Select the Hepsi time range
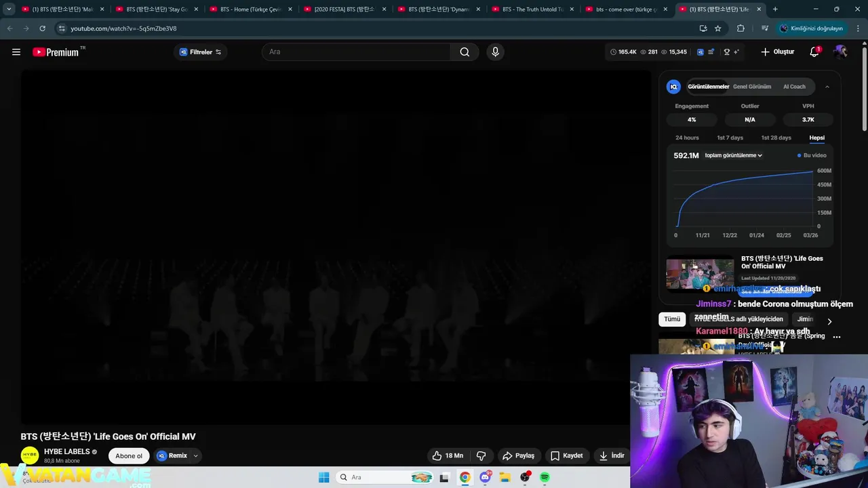Screen dimensions: 868x488 click(816, 138)
